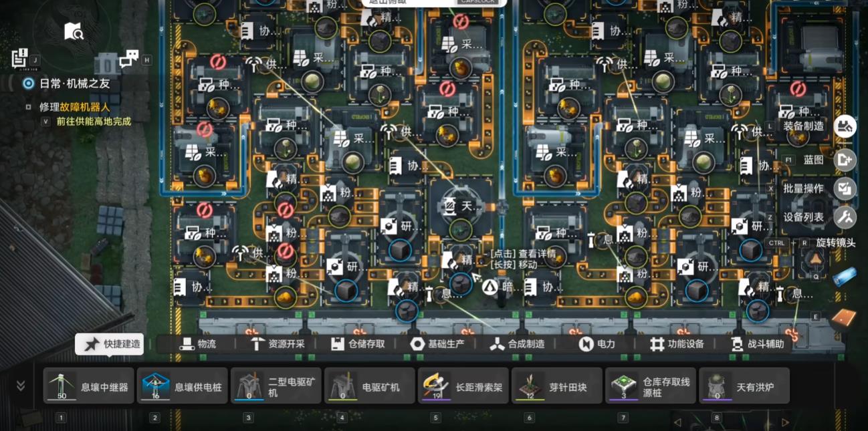Viewport: 868px width, 431px height.
Task: Switch to the 战斗辅助 combat support tab
Action: [x=757, y=344]
